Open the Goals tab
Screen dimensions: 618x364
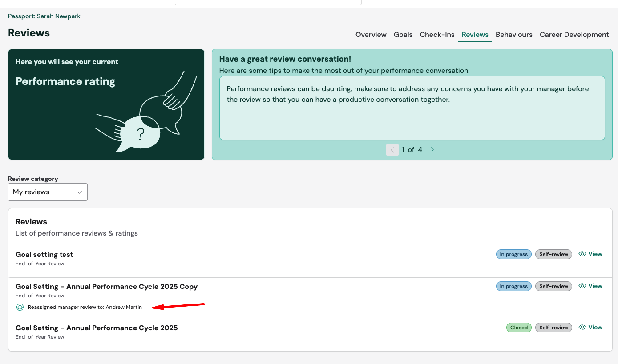[x=403, y=35]
